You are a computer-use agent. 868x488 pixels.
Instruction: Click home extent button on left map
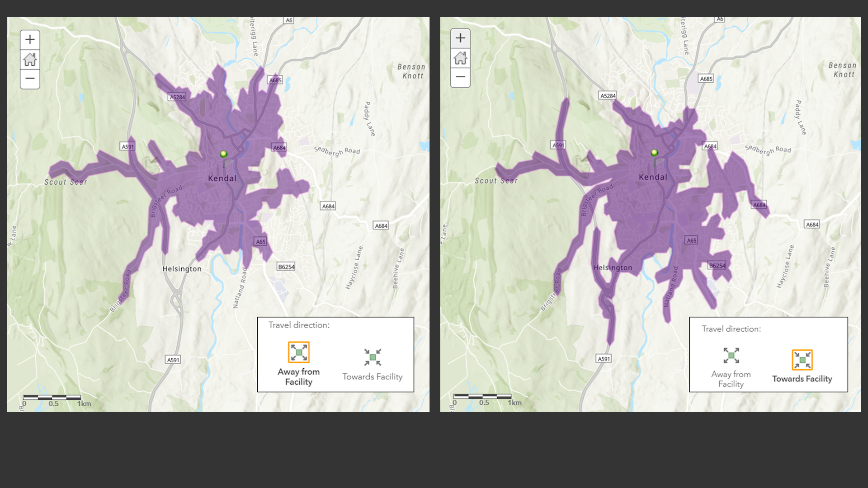pos(30,59)
